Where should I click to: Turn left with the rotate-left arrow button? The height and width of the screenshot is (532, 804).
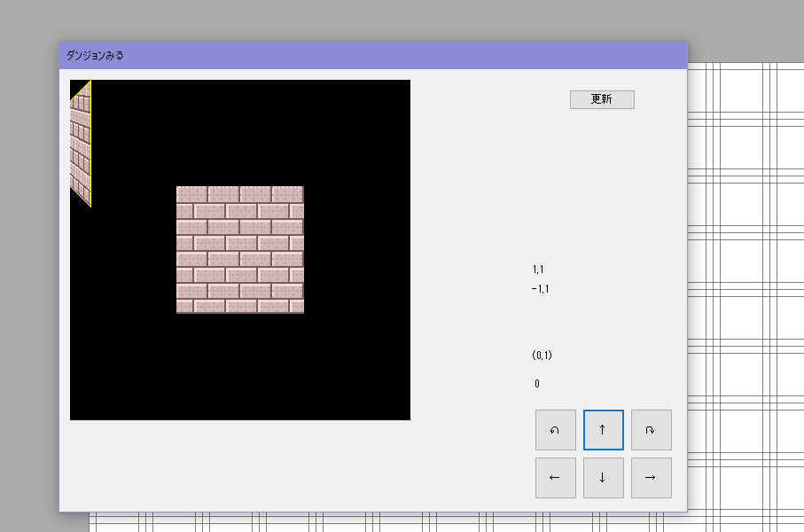point(556,430)
